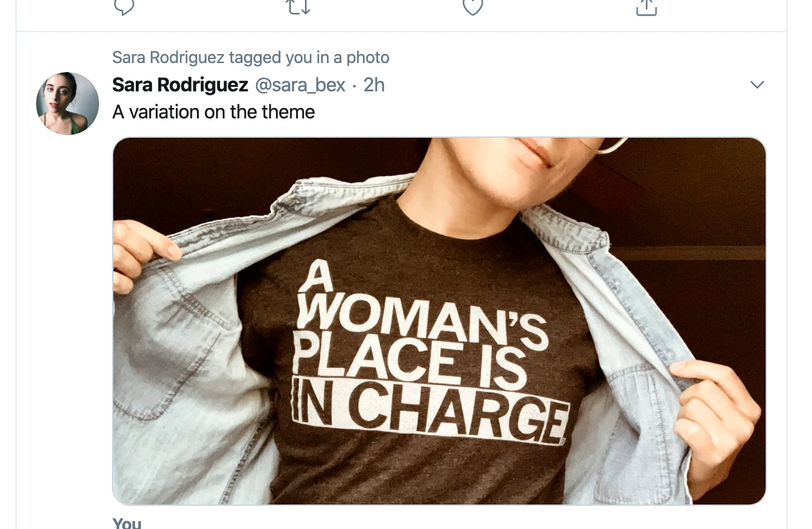The image size is (812, 529).
Task: Click the tweet text 'A variation on the theme'
Action: 214,112
